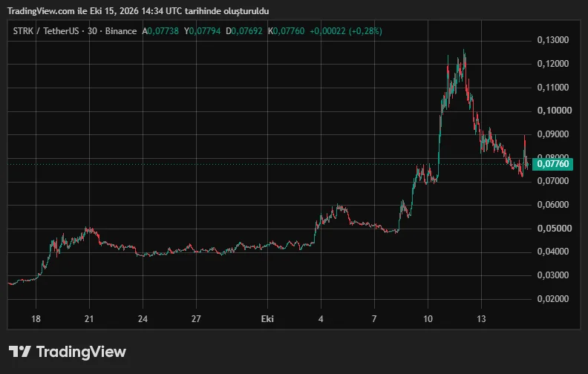Click the TradingView.com creation caption text
588x374 pixels.
coord(138,11)
